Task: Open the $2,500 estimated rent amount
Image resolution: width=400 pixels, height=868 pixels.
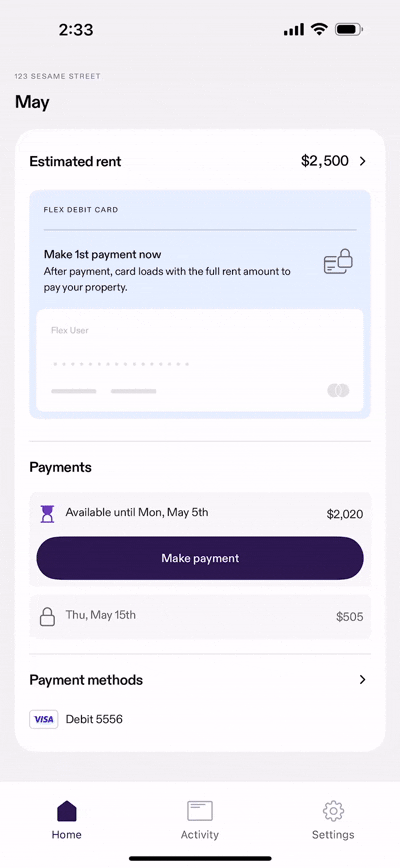Action: [x=325, y=161]
